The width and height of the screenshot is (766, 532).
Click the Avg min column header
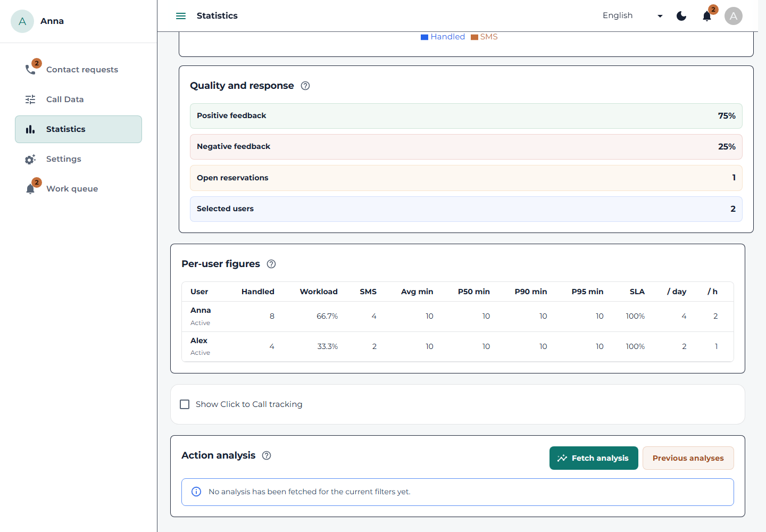[417, 292]
